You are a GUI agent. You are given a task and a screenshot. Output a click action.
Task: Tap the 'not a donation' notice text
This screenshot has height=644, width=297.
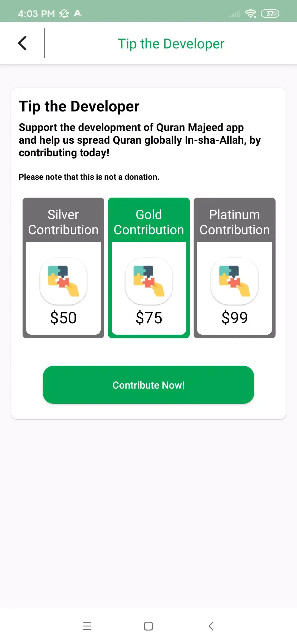click(x=89, y=177)
